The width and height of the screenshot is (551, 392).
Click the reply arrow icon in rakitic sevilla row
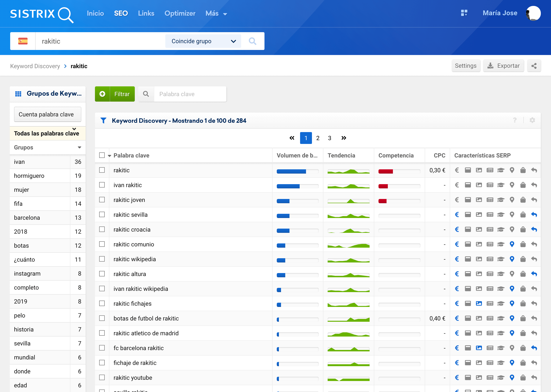click(534, 215)
